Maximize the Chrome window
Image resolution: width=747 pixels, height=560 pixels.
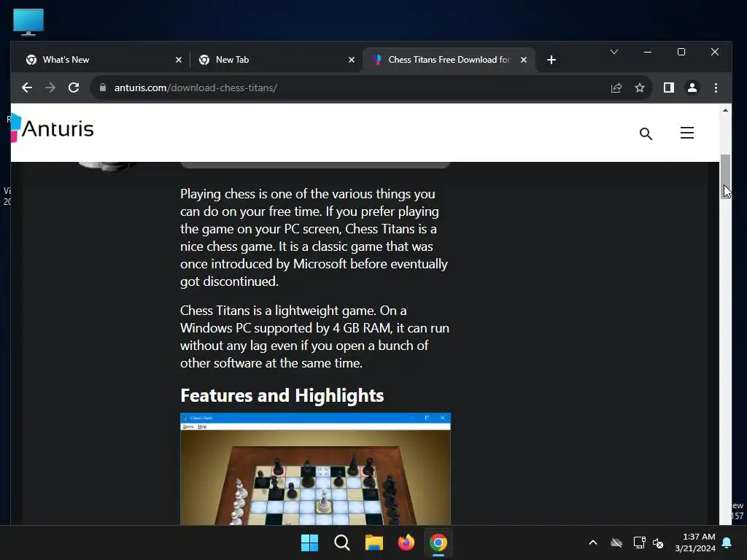(681, 52)
